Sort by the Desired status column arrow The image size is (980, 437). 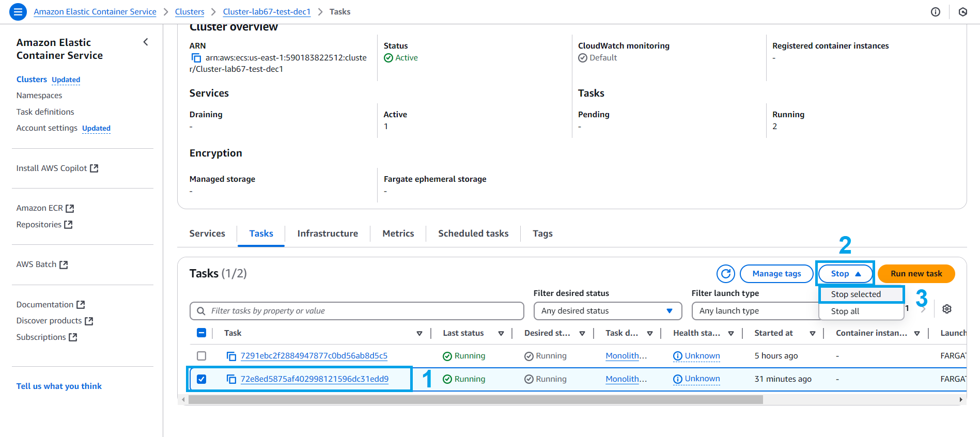point(582,334)
